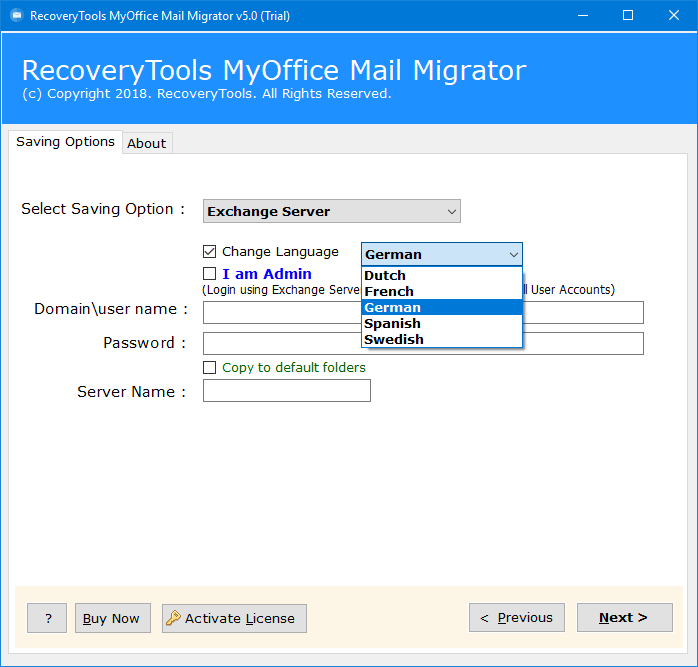Click the Activate License button
Image resolution: width=698 pixels, height=667 pixels.
tap(234, 618)
